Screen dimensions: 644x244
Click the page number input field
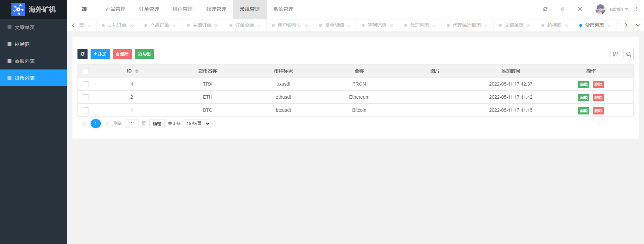tap(132, 124)
